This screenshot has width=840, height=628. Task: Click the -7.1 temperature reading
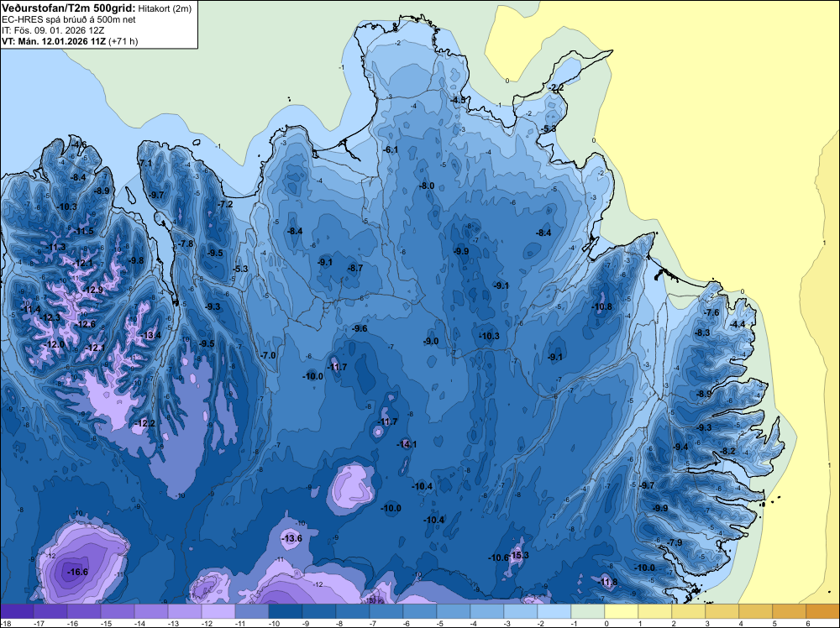click(145, 163)
